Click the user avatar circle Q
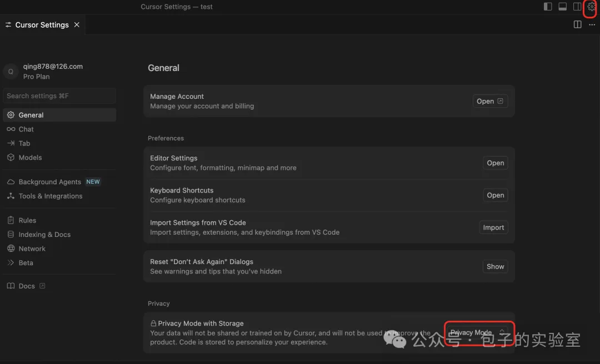 pos(11,72)
